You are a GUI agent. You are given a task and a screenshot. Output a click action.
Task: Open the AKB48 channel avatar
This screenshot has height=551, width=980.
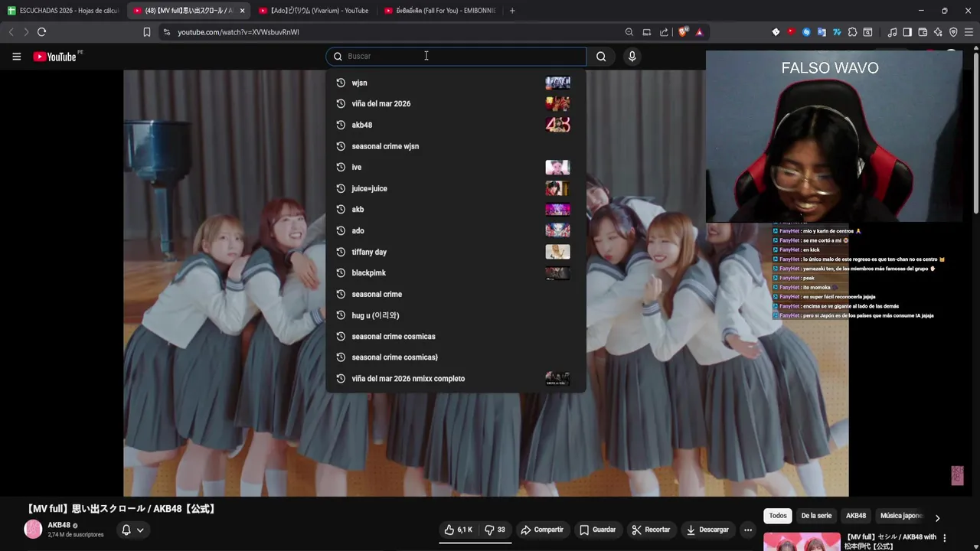click(x=33, y=529)
